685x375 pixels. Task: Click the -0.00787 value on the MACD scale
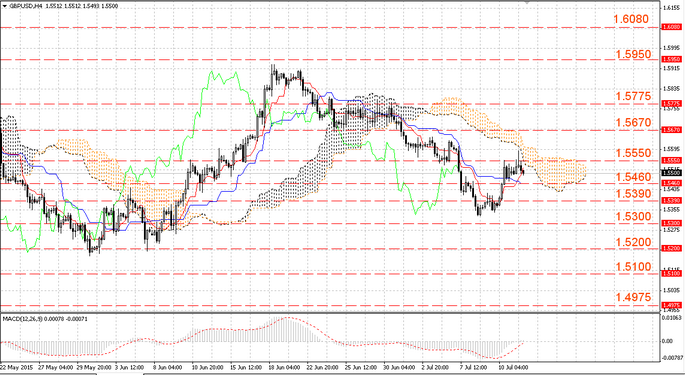click(x=671, y=358)
